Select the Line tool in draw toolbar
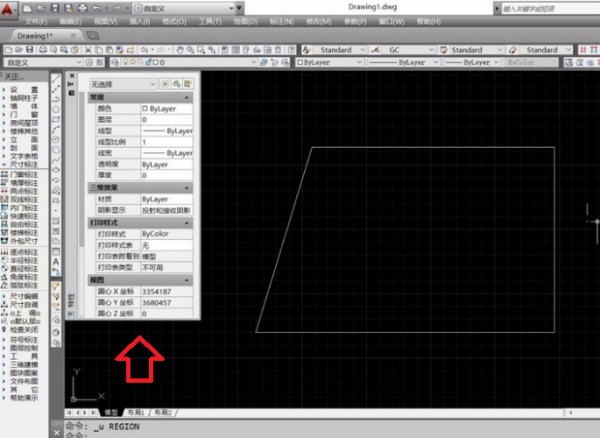 coord(56,79)
